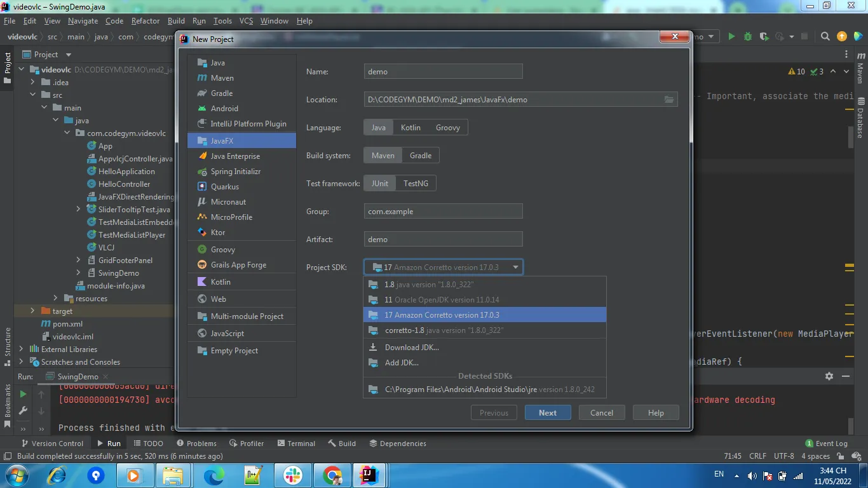
Task: Open the Version Control tool window
Action: 52,444
